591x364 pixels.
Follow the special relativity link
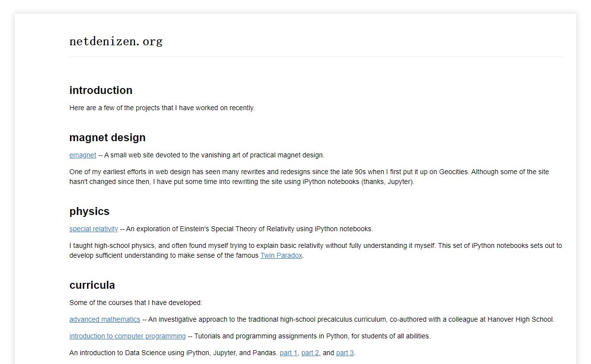click(x=94, y=229)
